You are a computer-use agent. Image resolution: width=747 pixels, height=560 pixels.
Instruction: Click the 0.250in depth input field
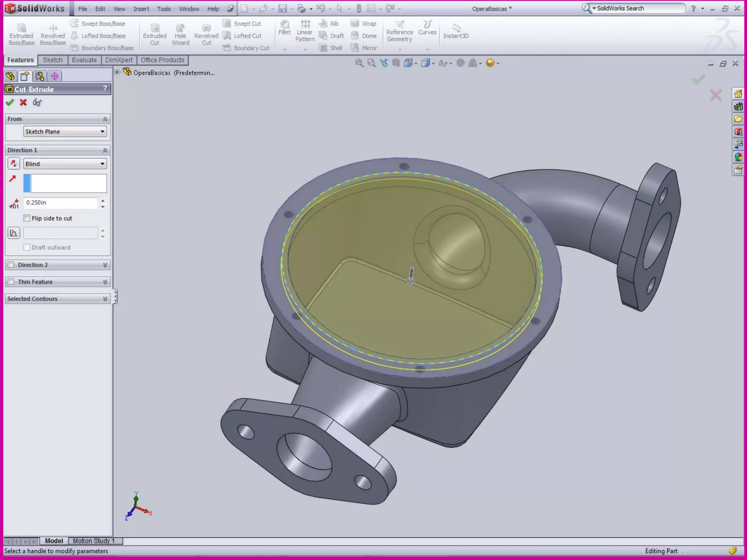pyautogui.click(x=61, y=203)
